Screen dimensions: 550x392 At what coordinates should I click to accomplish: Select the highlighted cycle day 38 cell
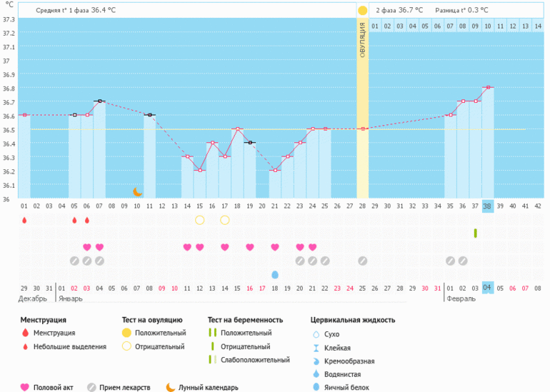tap(488, 206)
